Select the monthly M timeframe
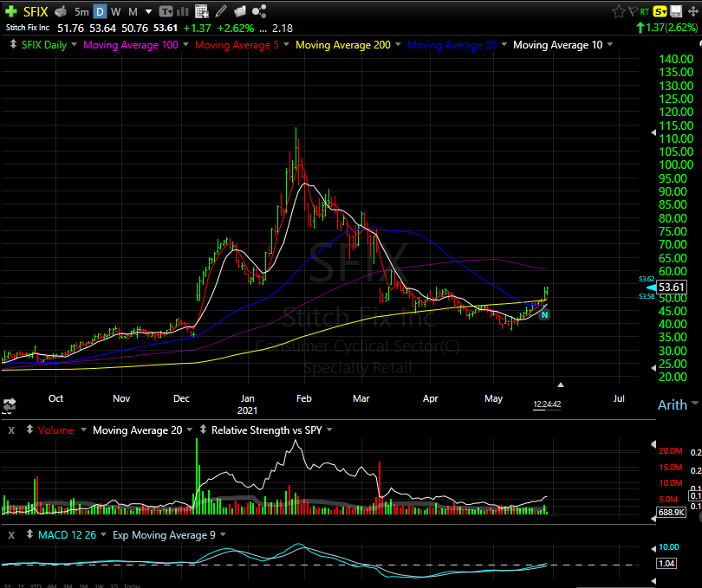The width and height of the screenshot is (702, 588). click(132, 12)
